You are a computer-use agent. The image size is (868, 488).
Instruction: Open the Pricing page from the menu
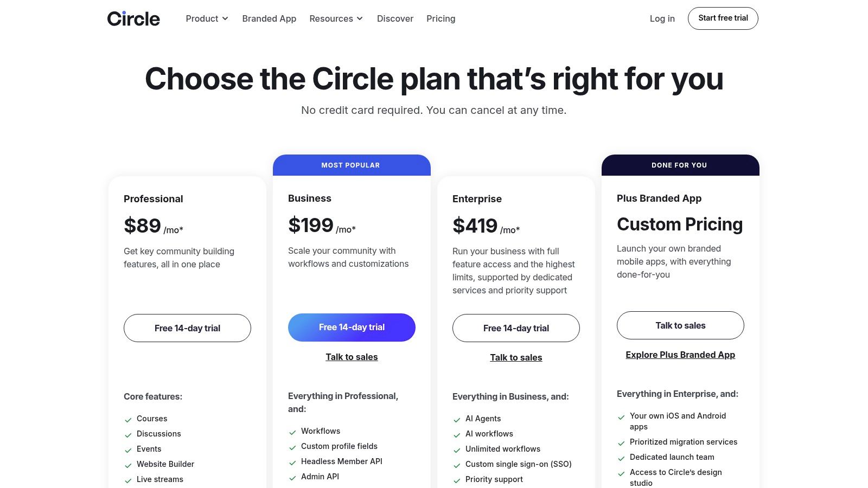click(x=441, y=18)
